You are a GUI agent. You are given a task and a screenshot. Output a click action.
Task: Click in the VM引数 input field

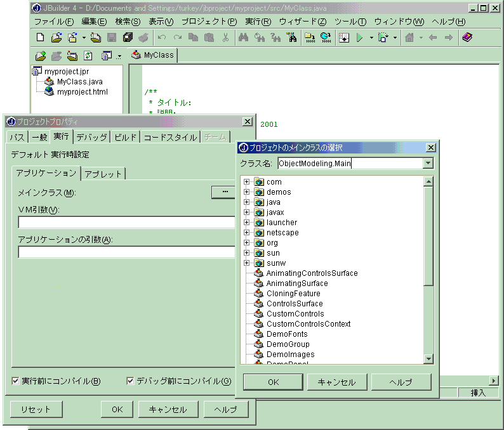126,223
